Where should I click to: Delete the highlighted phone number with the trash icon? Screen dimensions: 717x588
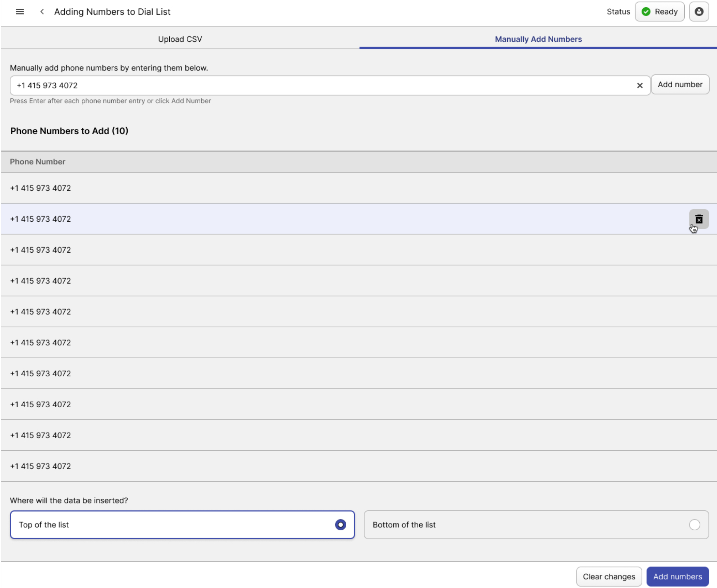pyautogui.click(x=699, y=219)
